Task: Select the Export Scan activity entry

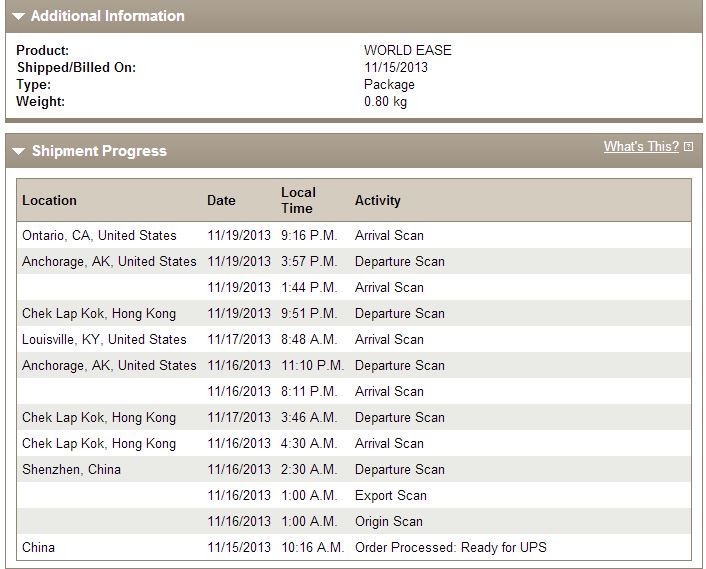Action: click(x=390, y=496)
